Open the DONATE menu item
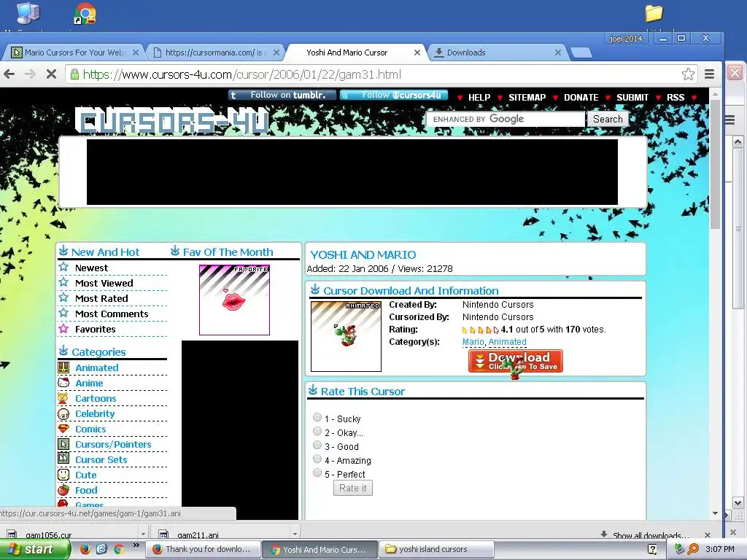This screenshot has height=560, width=747. [581, 97]
